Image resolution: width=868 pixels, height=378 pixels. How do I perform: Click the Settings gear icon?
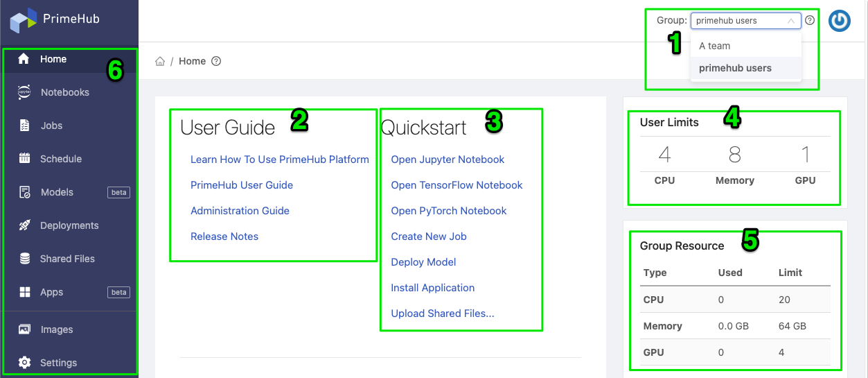point(24,363)
